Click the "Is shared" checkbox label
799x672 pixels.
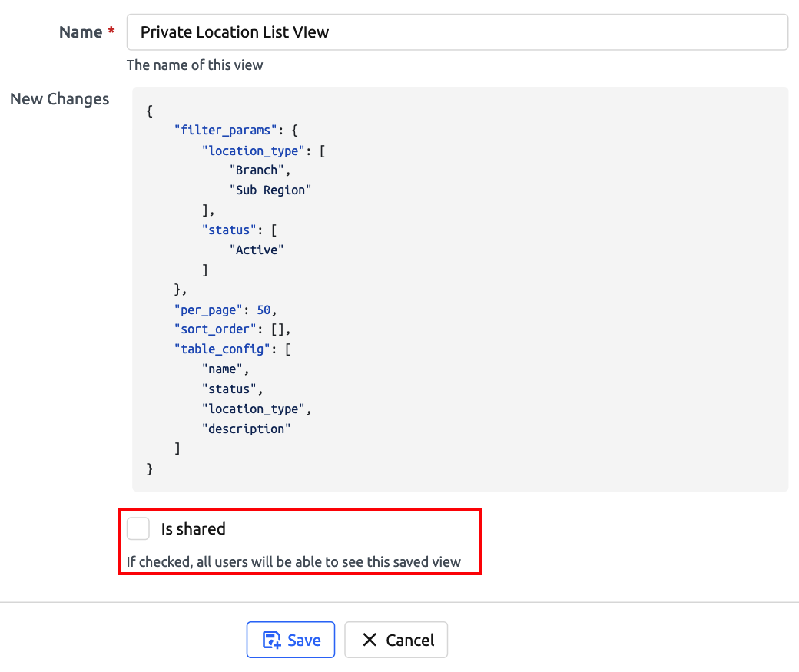(x=193, y=529)
